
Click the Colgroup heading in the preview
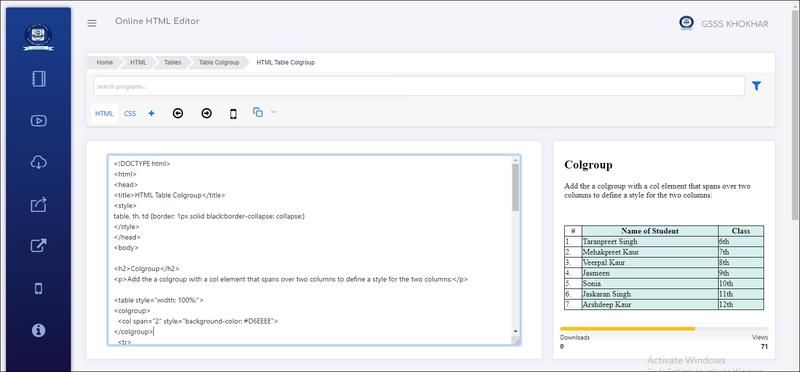tap(588, 165)
